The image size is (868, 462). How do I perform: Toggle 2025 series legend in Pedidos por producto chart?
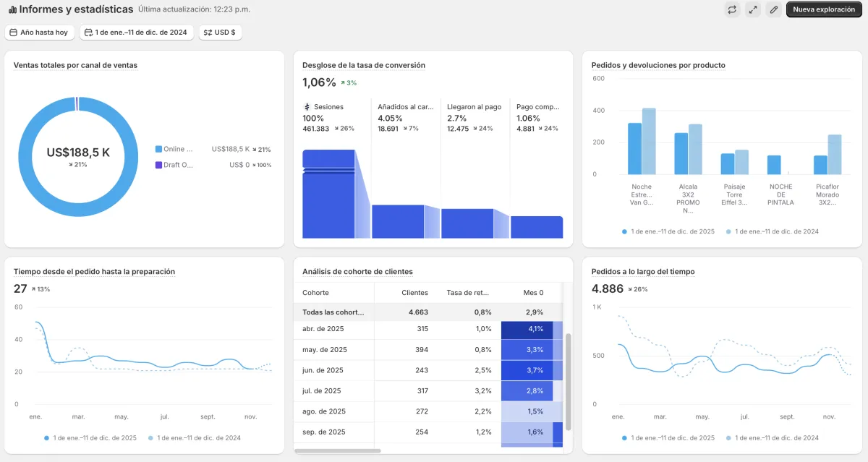tap(668, 231)
